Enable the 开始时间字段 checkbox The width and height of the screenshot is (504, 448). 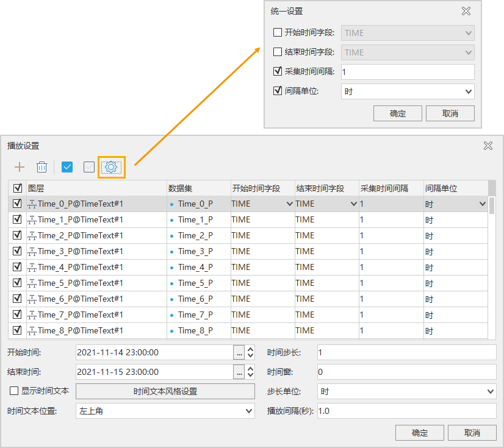pos(278,33)
